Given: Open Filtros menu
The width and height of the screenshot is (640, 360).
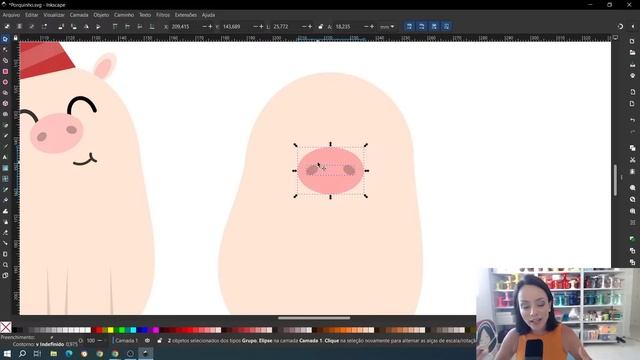Looking at the screenshot, I should pyautogui.click(x=163, y=15).
